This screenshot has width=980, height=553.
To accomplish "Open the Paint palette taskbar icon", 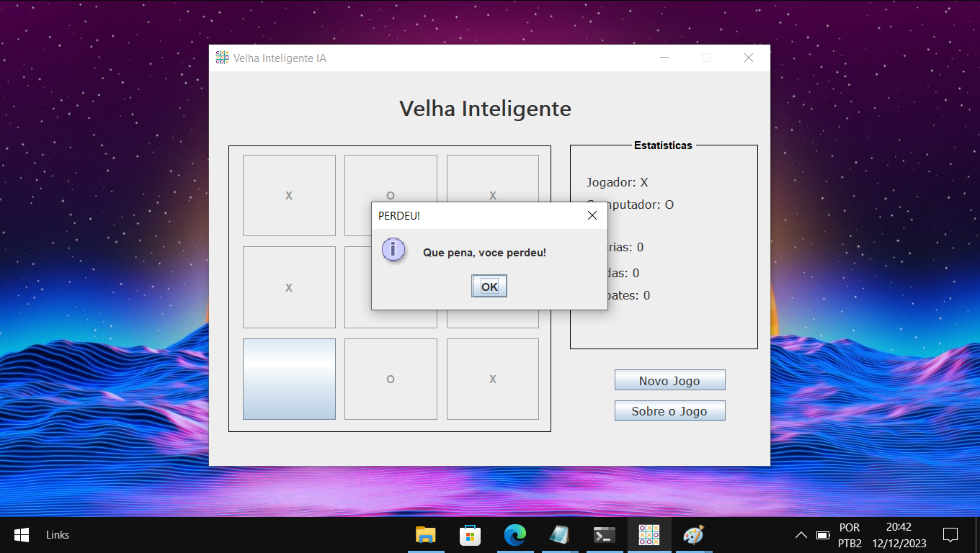I will [x=693, y=535].
